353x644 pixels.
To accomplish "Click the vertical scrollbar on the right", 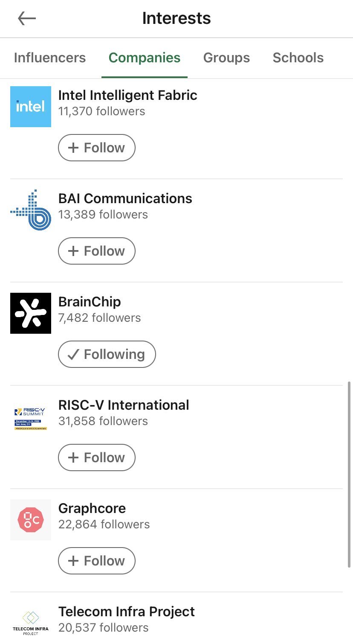I will click(x=349, y=474).
